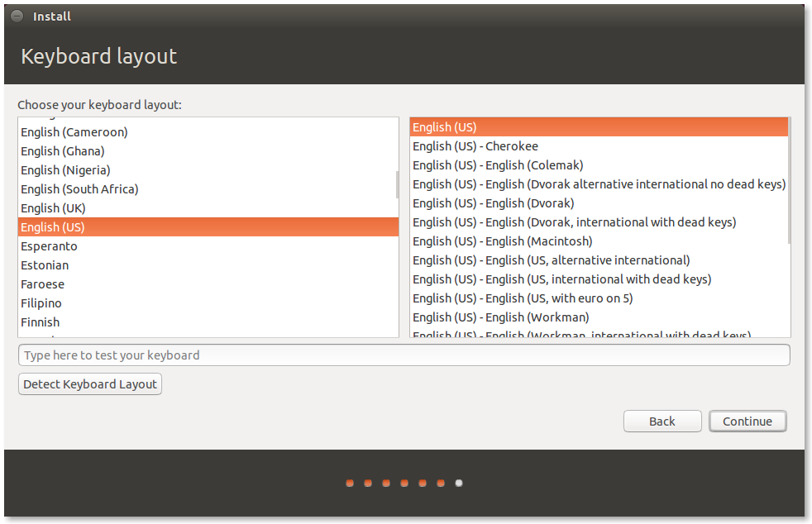Select English (US) in left language list
This screenshot has height=524, width=812.
[208, 226]
